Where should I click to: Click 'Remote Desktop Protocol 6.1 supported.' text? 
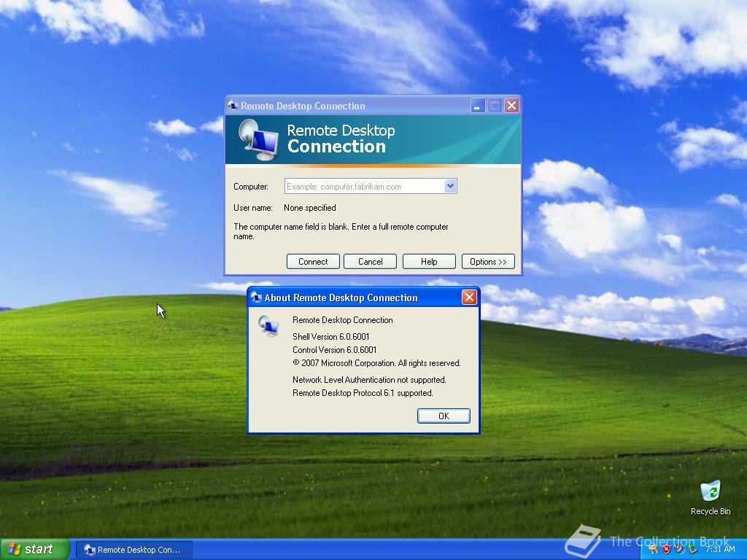[363, 393]
